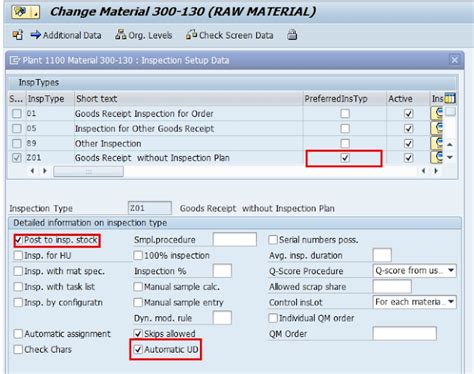Viewport: 474px width, 374px height.
Task: Toggle Active for inspection type 01
Action: (x=408, y=114)
